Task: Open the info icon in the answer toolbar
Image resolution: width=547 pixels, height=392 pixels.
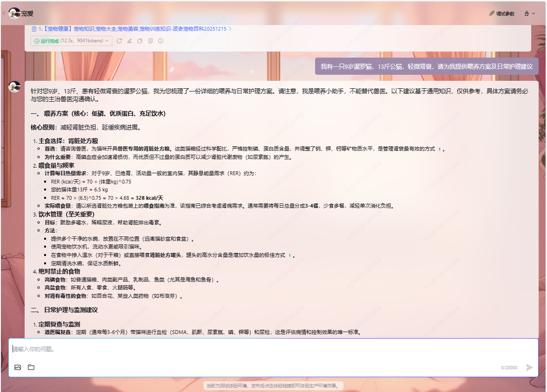Action: click(x=161, y=41)
